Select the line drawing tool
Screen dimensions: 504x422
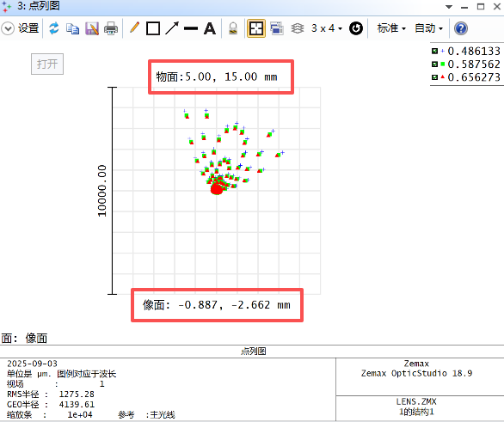tap(191, 28)
